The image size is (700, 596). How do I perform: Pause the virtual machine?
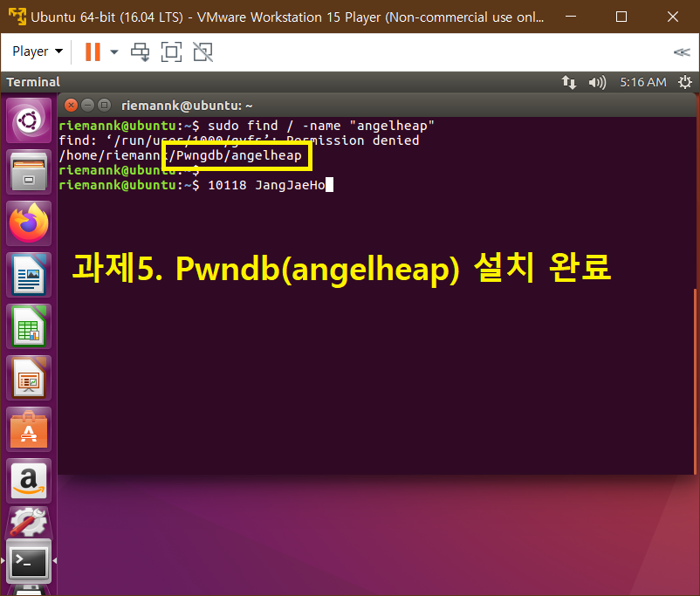click(93, 51)
